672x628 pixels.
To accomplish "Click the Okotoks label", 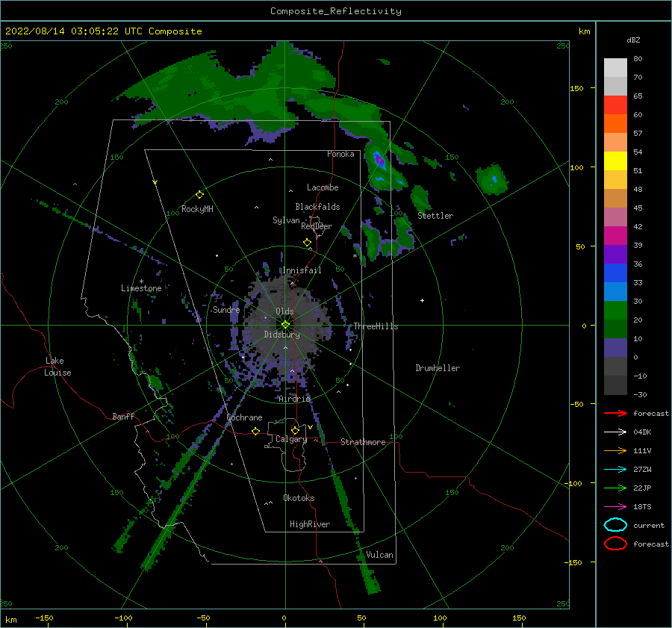I will coord(299,497).
